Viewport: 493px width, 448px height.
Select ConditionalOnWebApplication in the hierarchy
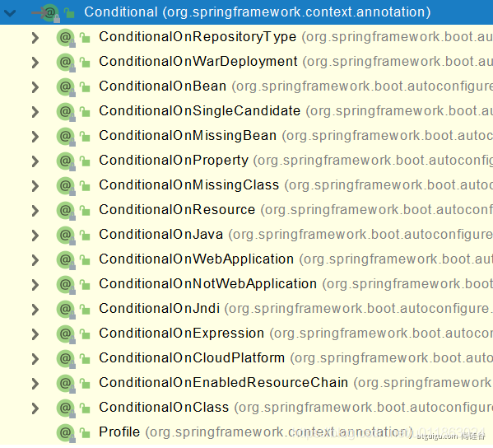point(196,259)
